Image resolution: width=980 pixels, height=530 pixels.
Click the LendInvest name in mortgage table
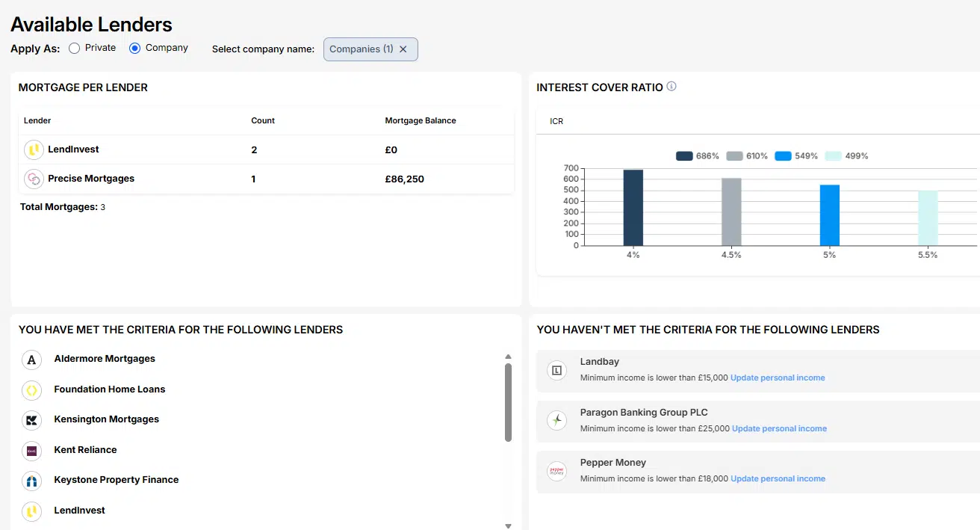[x=73, y=150]
